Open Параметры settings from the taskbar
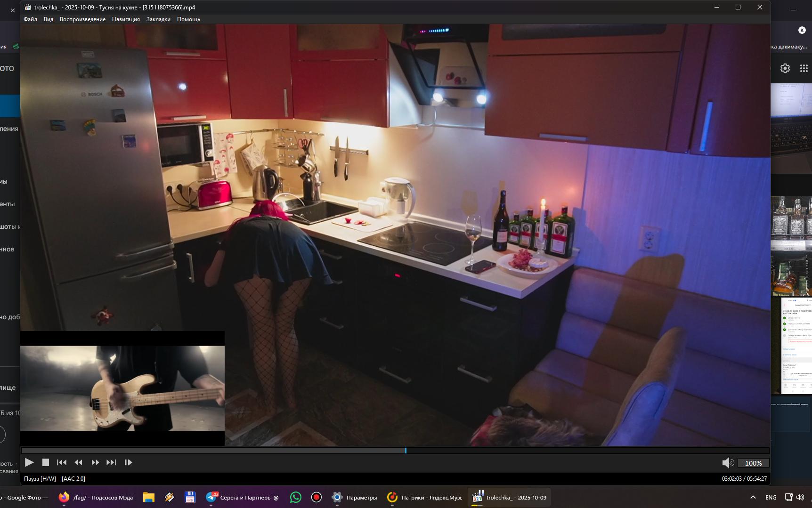The image size is (812, 508). point(354,498)
